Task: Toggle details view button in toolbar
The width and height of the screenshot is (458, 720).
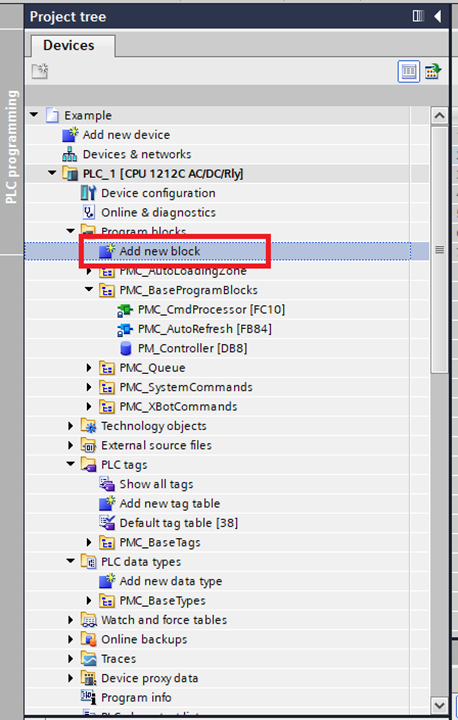Action: point(408,71)
